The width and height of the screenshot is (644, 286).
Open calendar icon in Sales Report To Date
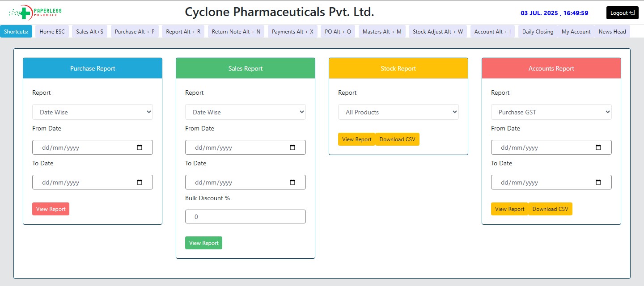point(292,182)
